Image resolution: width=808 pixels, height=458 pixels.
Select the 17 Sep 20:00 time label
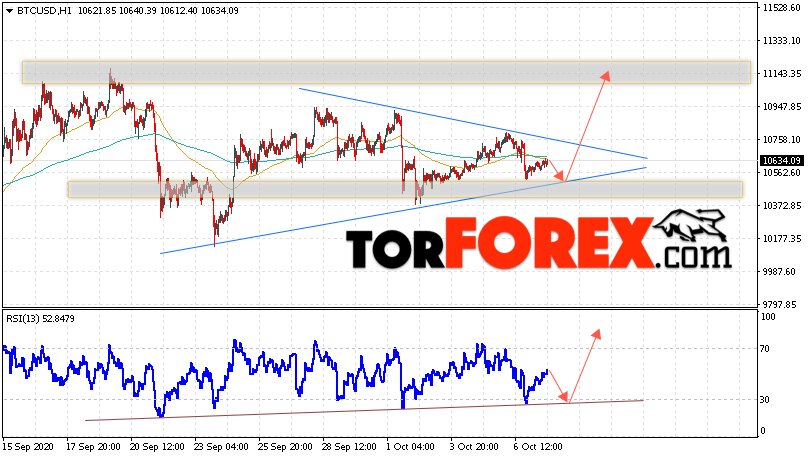click(x=93, y=447)
